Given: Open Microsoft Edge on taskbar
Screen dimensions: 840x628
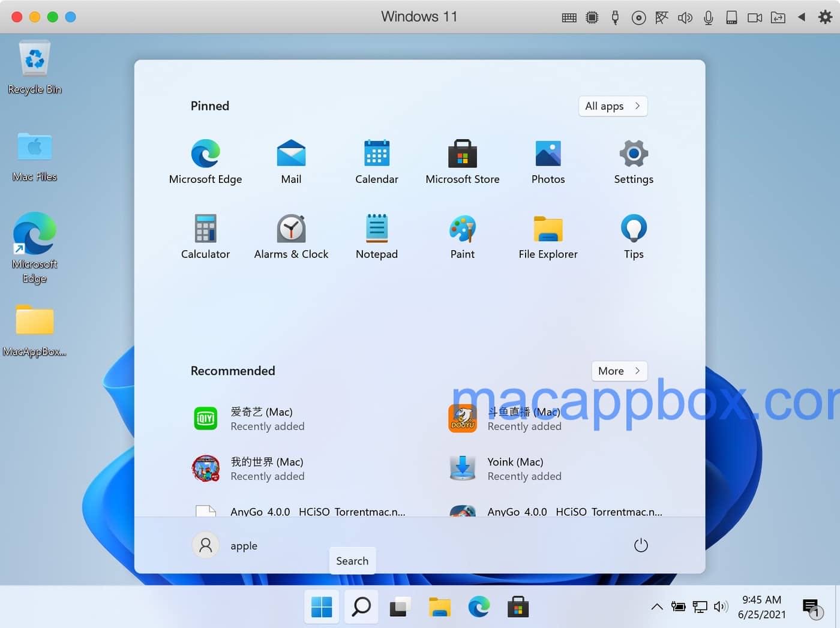Looking at the screenshot, I should pos(479,607).
